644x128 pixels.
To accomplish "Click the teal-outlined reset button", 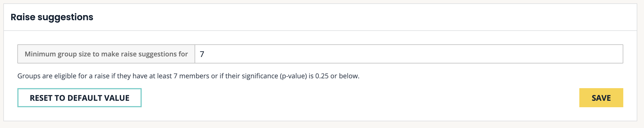I will coord(80,98).
